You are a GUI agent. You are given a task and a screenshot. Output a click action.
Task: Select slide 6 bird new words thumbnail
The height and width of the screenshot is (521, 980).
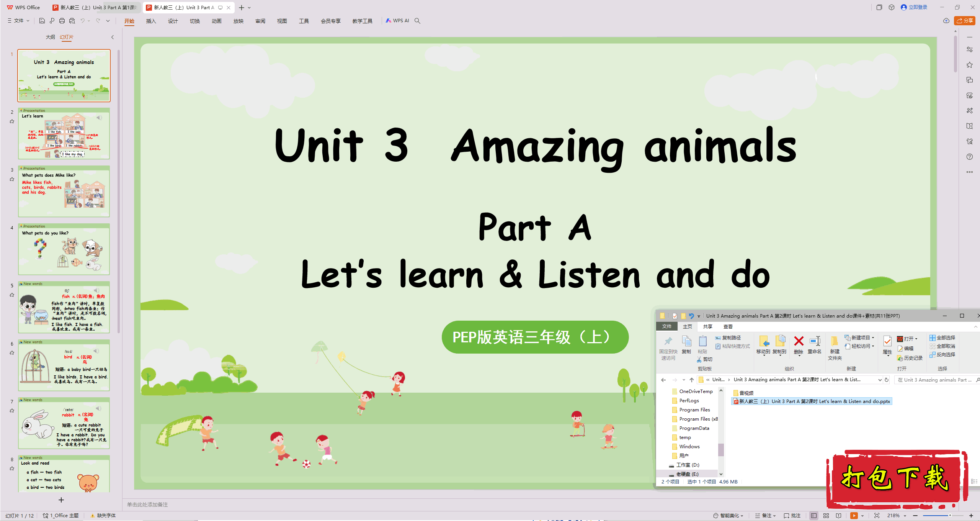point(64,365)
